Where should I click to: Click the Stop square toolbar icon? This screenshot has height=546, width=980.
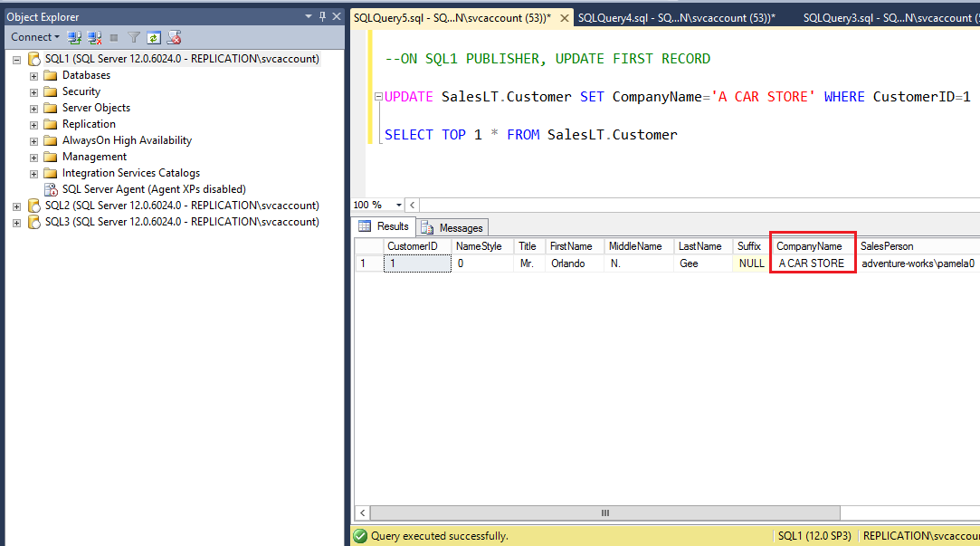tap(114, 37)
